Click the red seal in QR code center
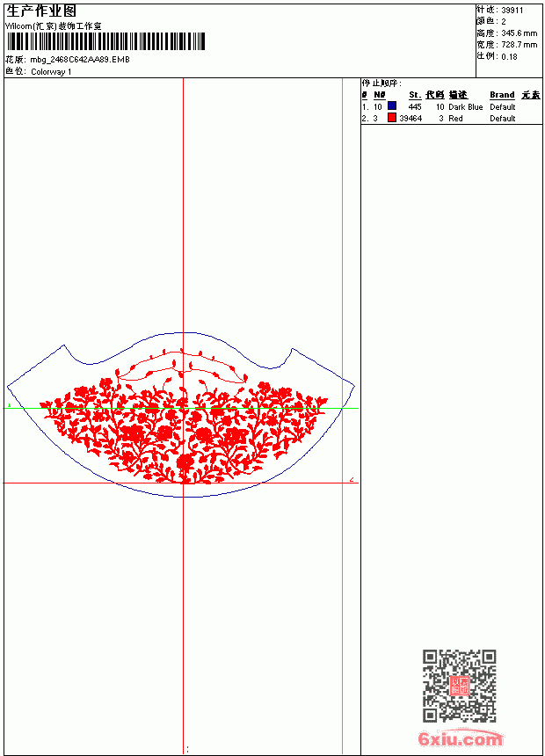Image resolution: width=545 pixels, height=756 pixels. point(460,686)
